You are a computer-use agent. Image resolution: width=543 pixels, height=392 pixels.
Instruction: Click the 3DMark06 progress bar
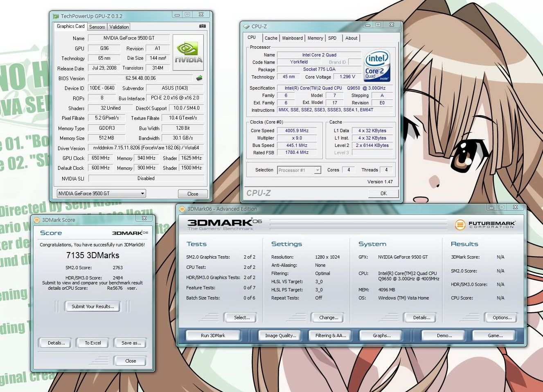(358, 224)
